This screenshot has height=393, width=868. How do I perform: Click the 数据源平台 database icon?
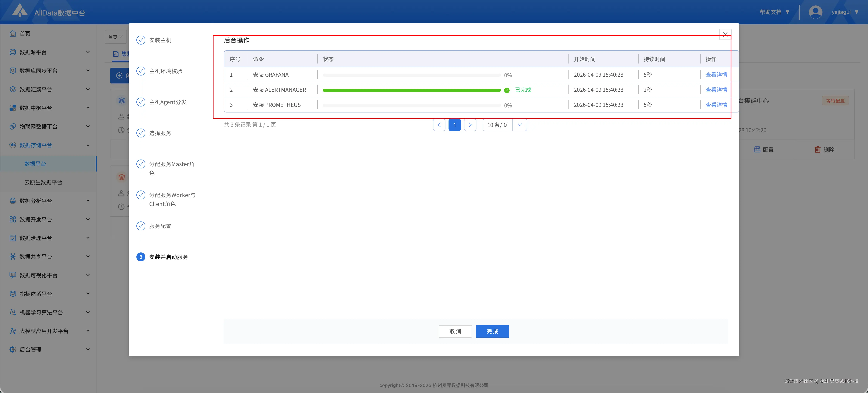click(x=13, y=52)
